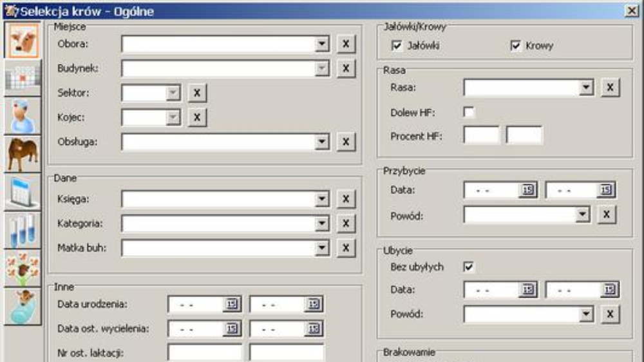
Task: Open the blue notepad sidebar icon
Action: 23,191
